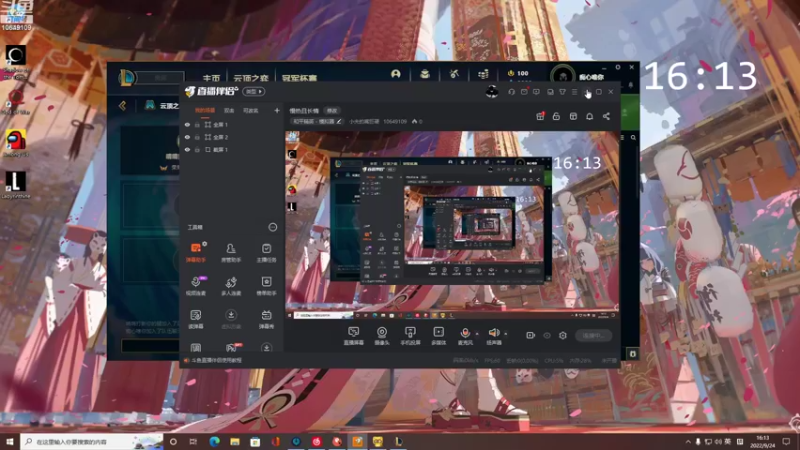Click the unlock padlock icon above preview
Viewport: 800px width, 450px height.
point(556,116)
